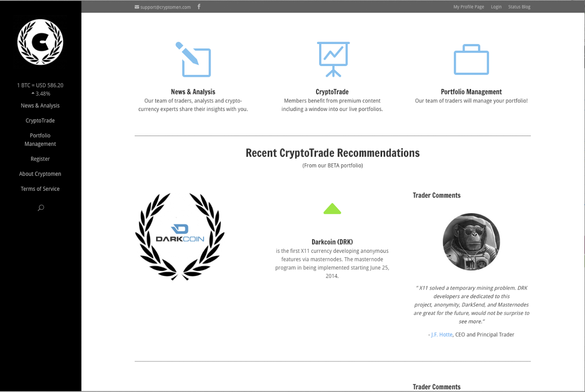
Task: Open About Cryptomen in sidebar menu
Action: tap(40, 174)
